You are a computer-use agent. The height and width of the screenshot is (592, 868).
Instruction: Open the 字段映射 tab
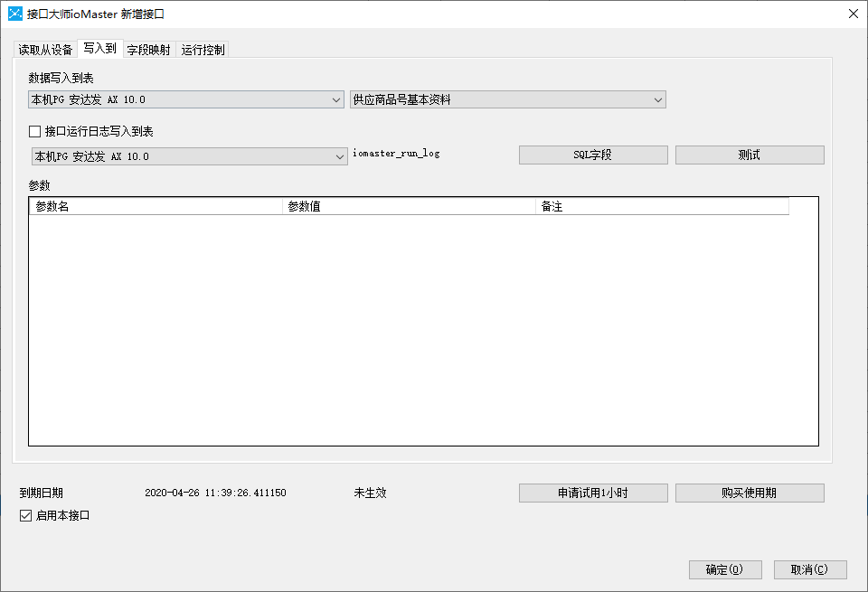148,50
